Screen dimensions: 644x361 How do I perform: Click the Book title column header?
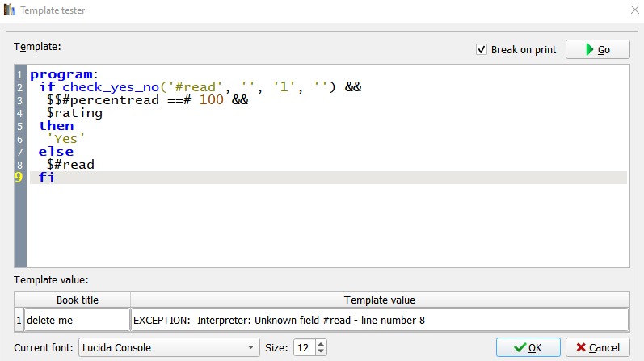78,300
